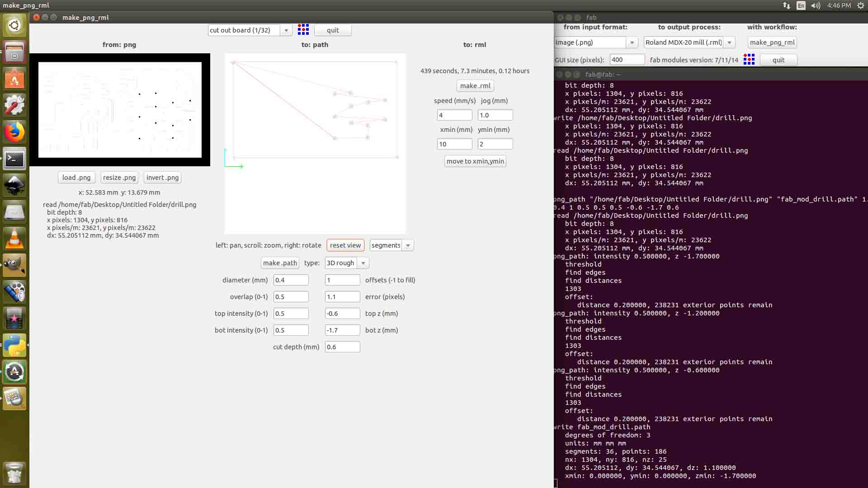
Task: Launch GIMP from the dock
Action: coord(14,265)
